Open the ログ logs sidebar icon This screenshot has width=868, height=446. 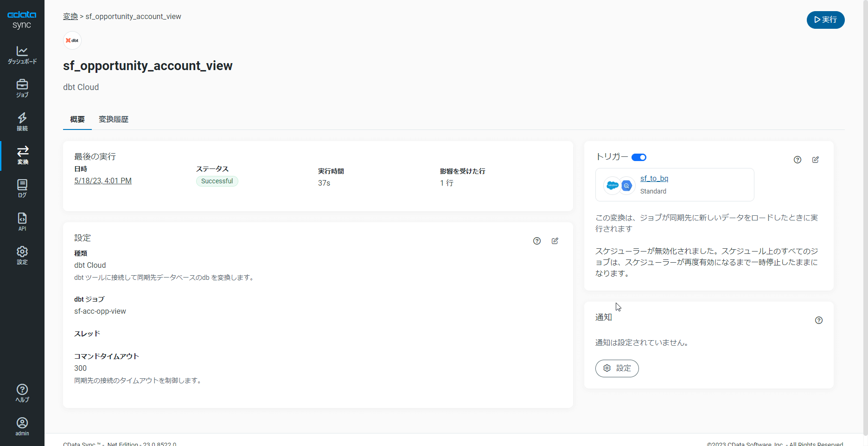tap(22, 188)
